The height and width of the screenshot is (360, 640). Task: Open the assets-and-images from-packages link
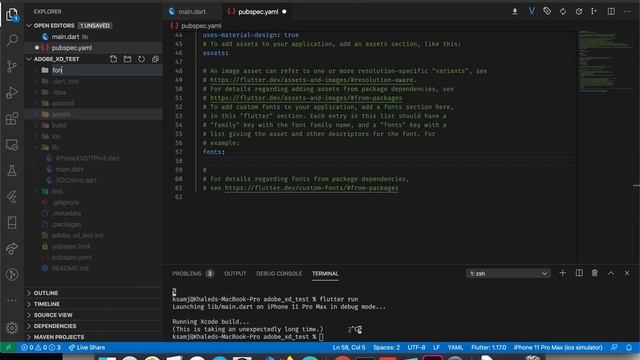tap(306, 98)
